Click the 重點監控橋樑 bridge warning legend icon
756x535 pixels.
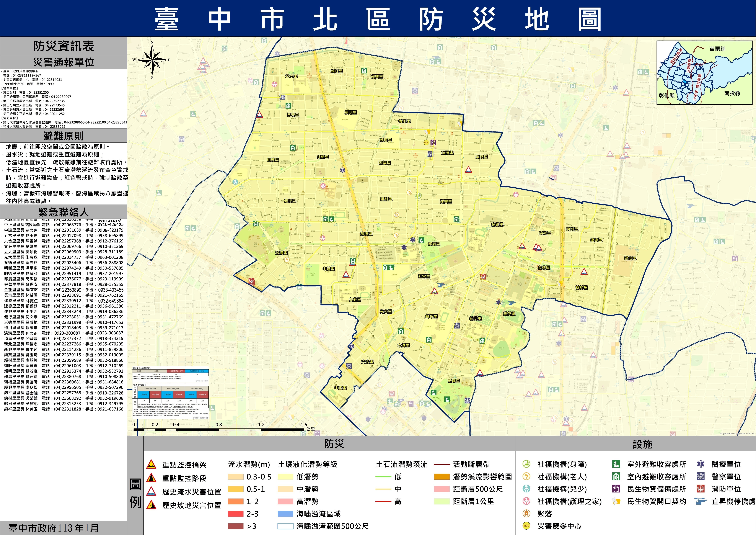point(151,465)
